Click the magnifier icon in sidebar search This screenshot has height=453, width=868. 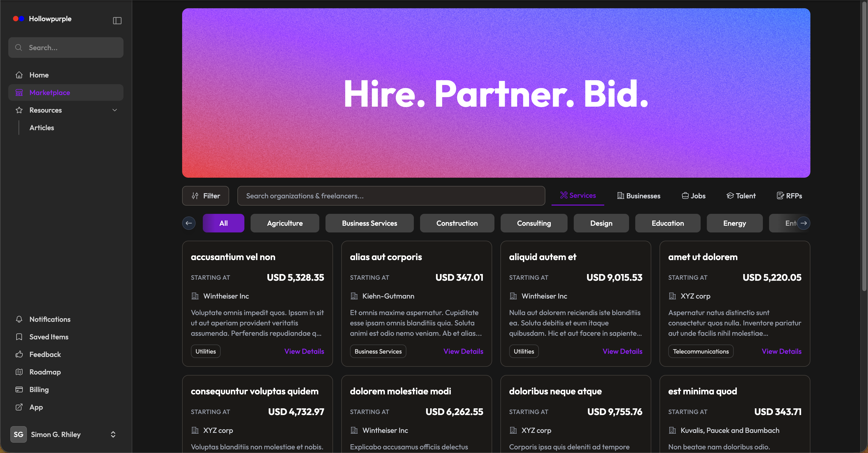point(19,48)
